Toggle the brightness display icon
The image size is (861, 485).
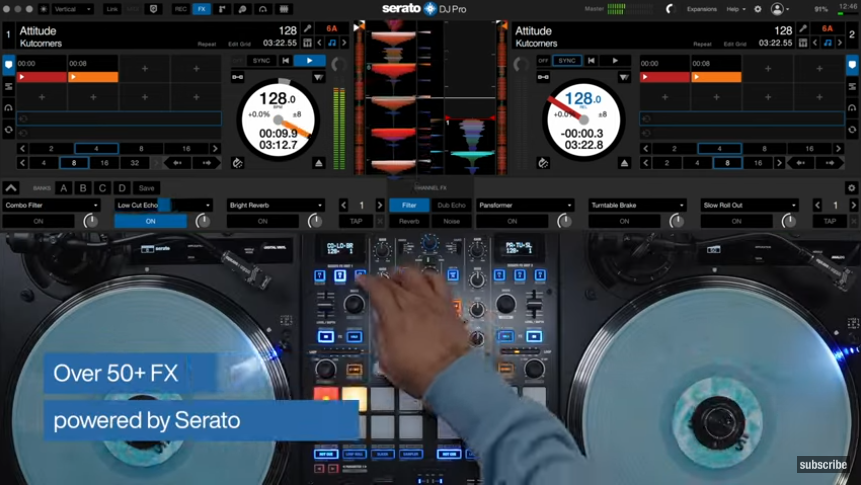pyautogui.click(x=44, y=9)
